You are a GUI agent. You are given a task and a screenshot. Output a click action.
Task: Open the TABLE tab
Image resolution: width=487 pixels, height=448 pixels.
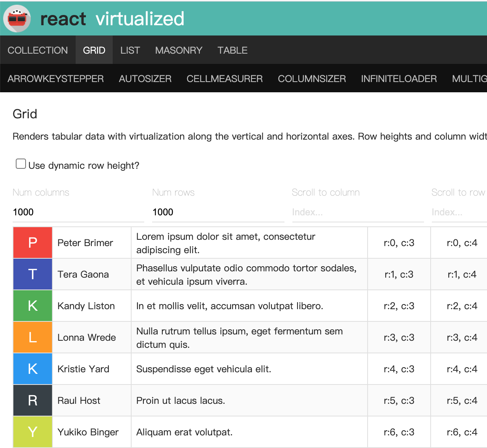[232, 50]
